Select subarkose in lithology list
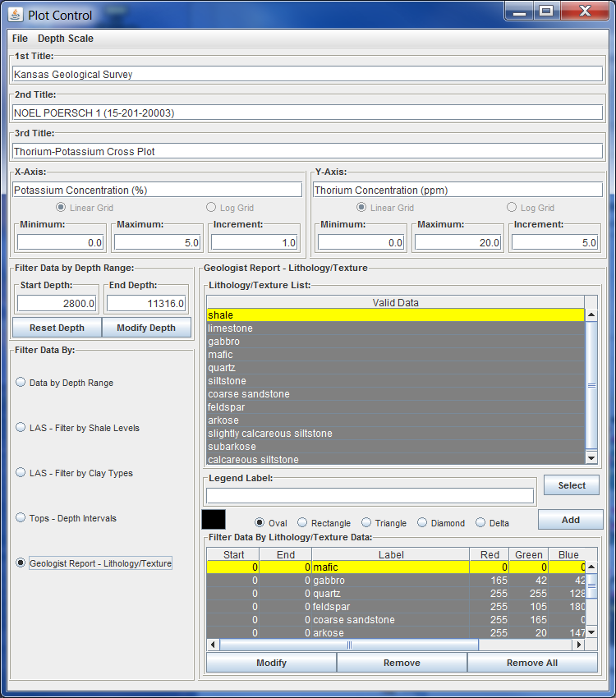Screen dimensions: 616x698 pyautogui.click(x=395, y=447)
